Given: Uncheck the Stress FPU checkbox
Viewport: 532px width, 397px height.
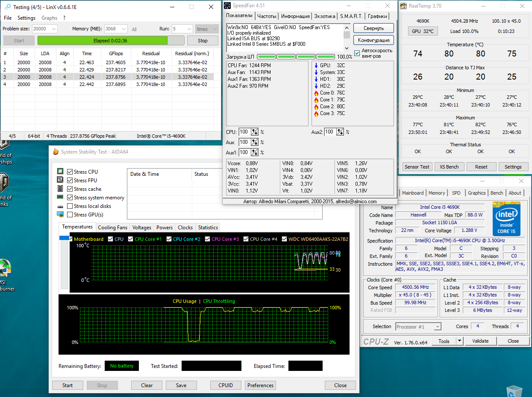Looking at the screenshot, I should 70,181.
